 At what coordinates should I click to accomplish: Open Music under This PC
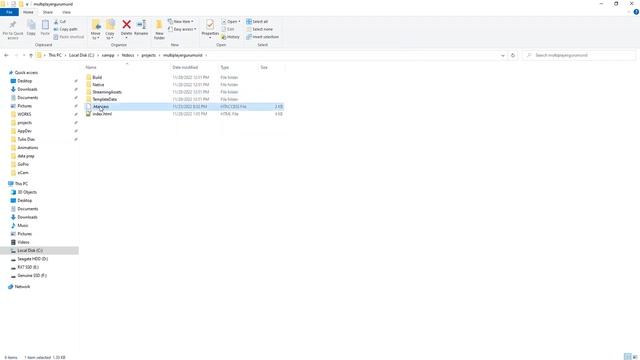click(x=20, y=225)
